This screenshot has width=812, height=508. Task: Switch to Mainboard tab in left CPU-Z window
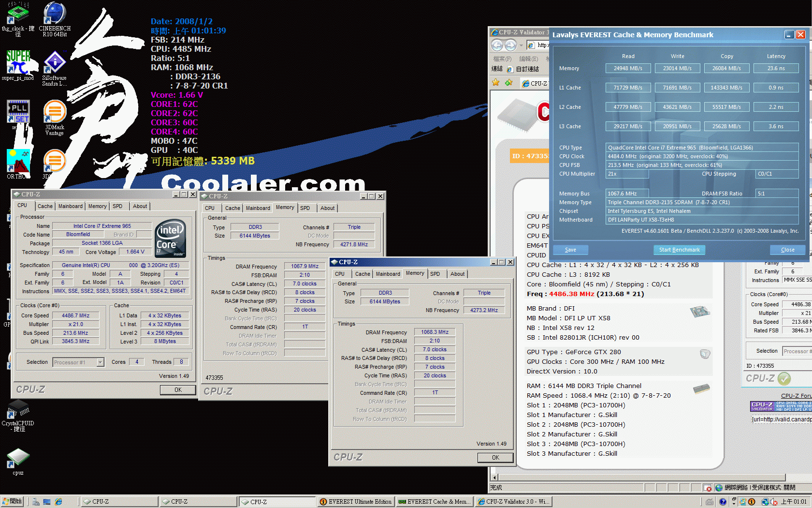pos(71,206)
